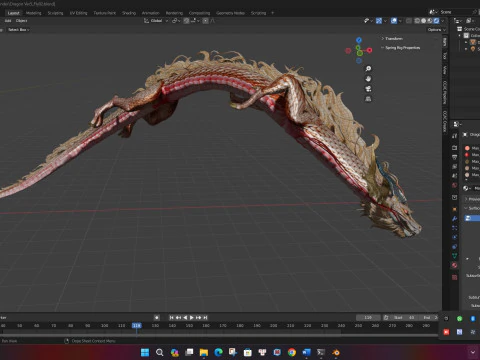480x360 pixels.
Task: Click the blue current frame marker
Action: tap(137, 325)
